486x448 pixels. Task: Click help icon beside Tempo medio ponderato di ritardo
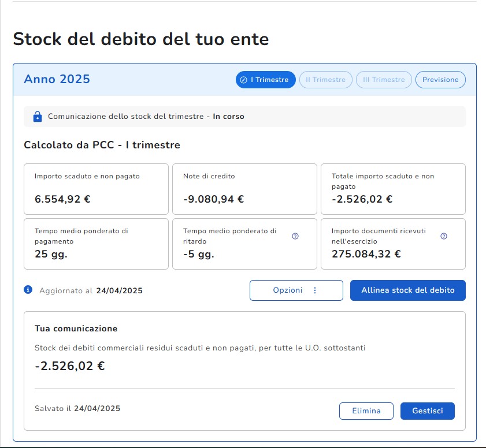coord(295,236)
